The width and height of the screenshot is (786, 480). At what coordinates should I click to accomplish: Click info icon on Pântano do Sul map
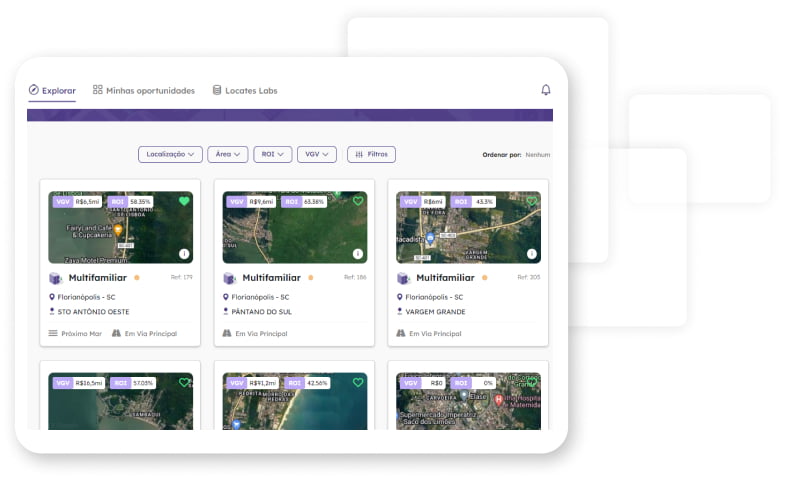coord(358,254)
